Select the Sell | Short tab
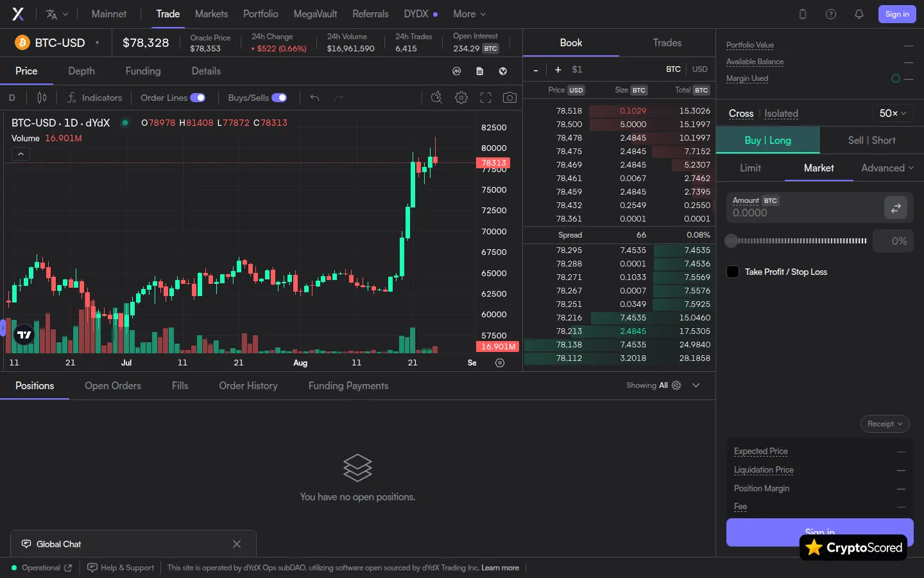The height and width of the screenshot is (578, 924). 871,141
